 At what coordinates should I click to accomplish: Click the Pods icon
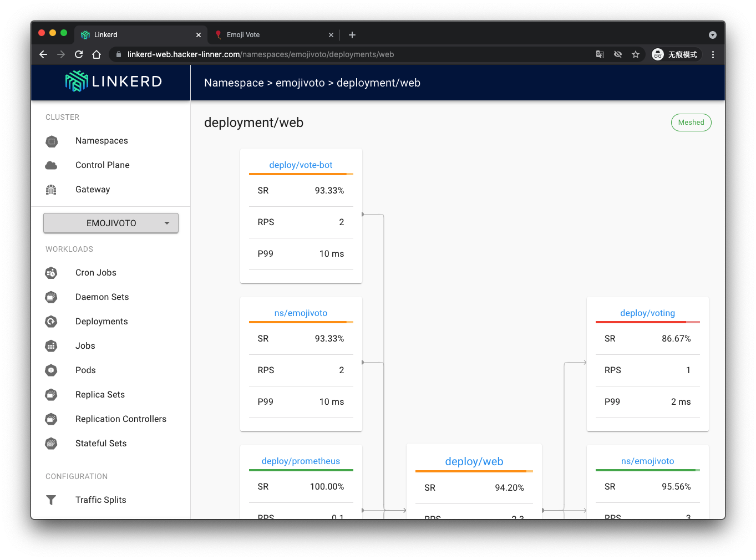[52, 370]
